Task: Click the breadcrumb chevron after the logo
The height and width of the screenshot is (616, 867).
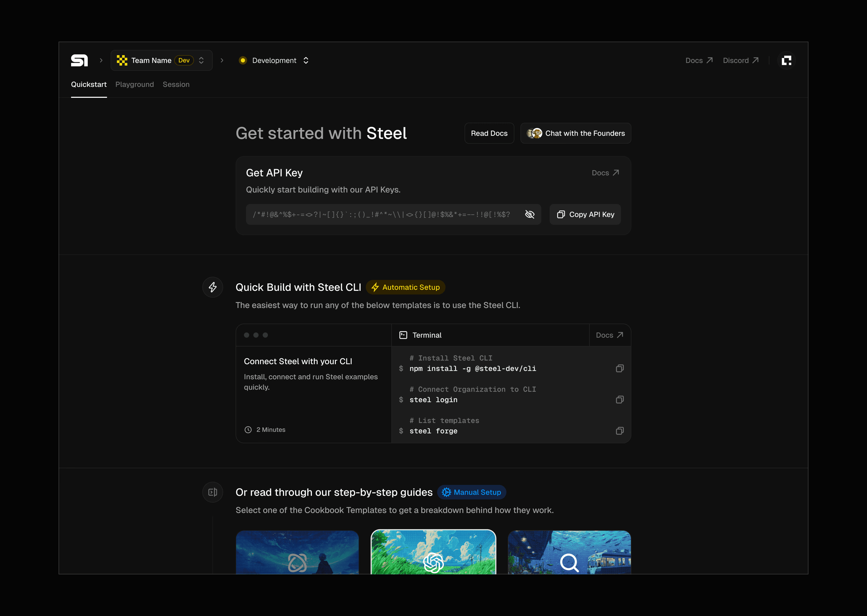Action: pyautogui.click(x=101, y=60)
